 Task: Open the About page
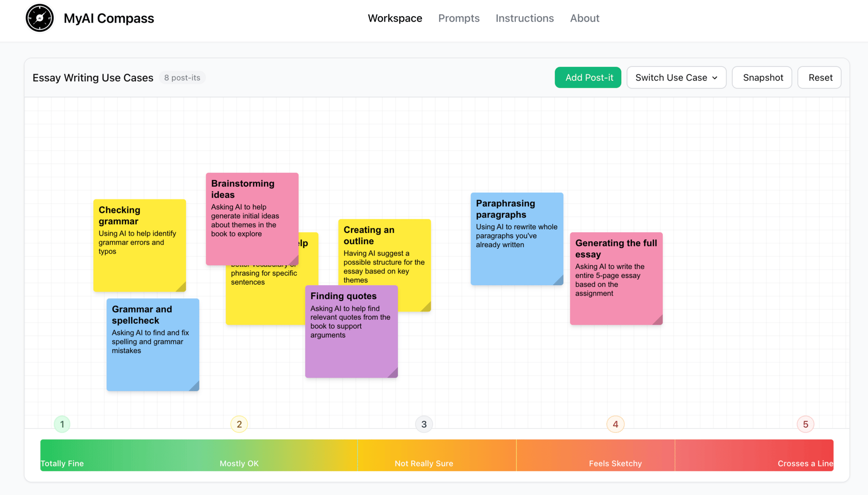pyautogui.click(x=584, y=18)
